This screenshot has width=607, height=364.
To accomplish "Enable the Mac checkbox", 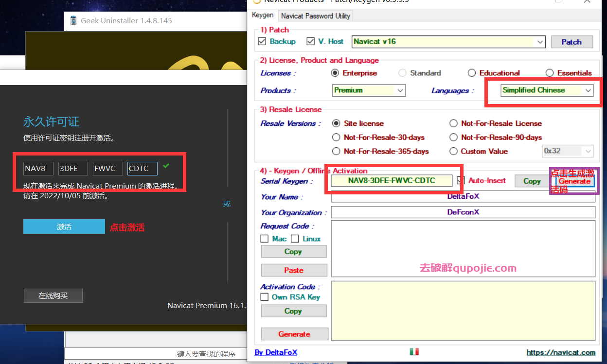I will pyautogui.click(x=265, y=239).
